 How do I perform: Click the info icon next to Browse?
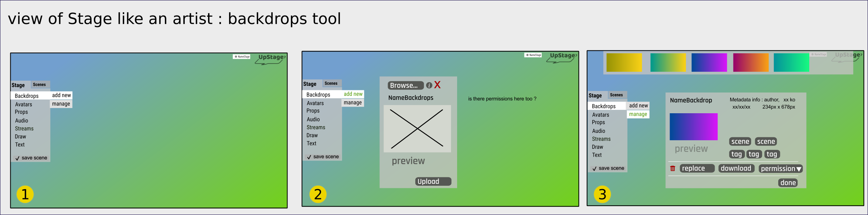pyautogui.click(x=429, y=85)
